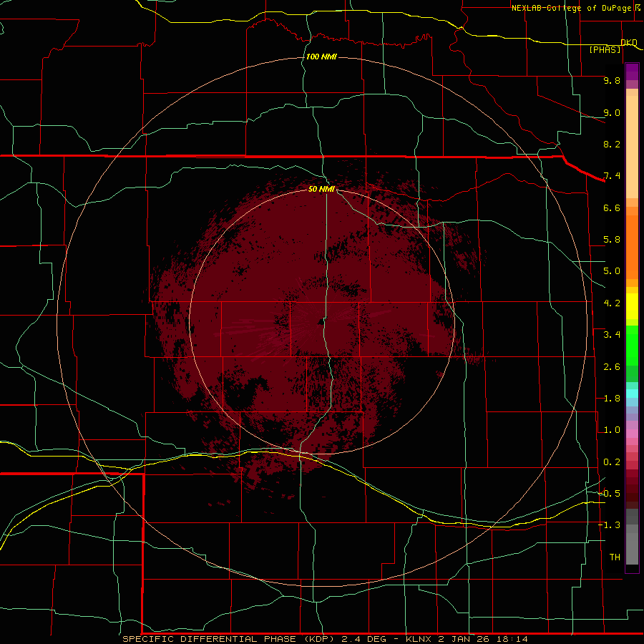Screen dimensions: 644x644
Task: Click the 5.0 value on the color scale
Action: 612,271
